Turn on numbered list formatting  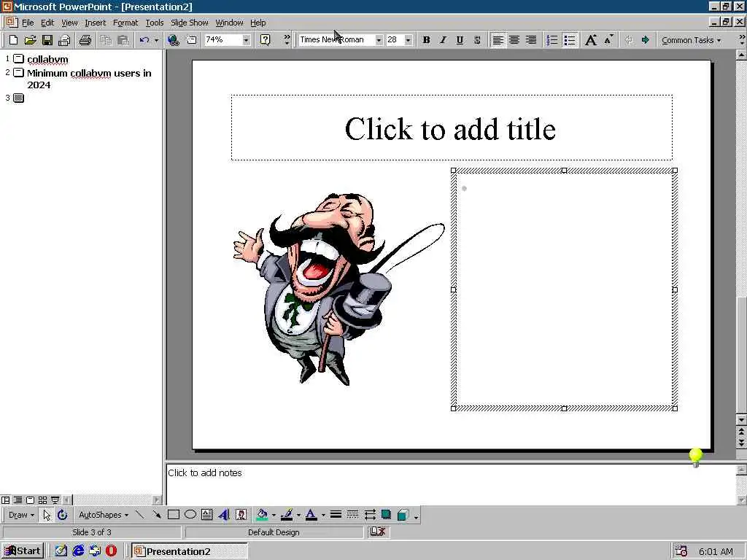[x=551, y=40]
